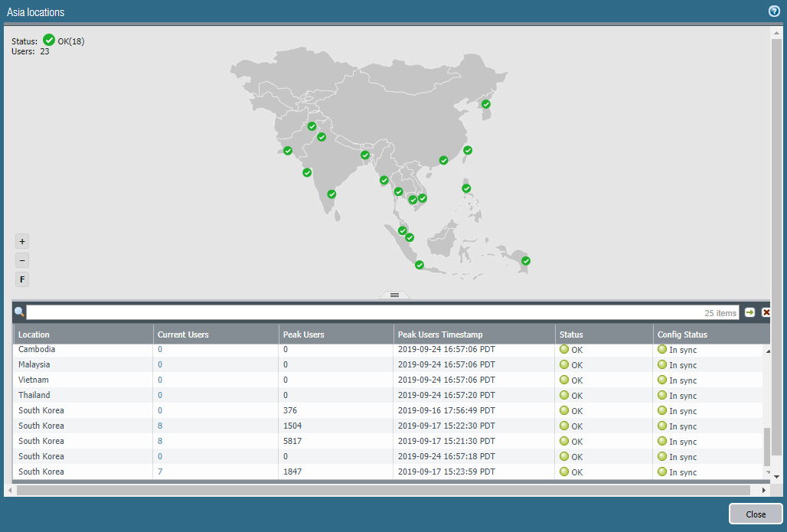Select the location marker over Japan
This screenshot has width=787, height=532.
pos(485,104)
